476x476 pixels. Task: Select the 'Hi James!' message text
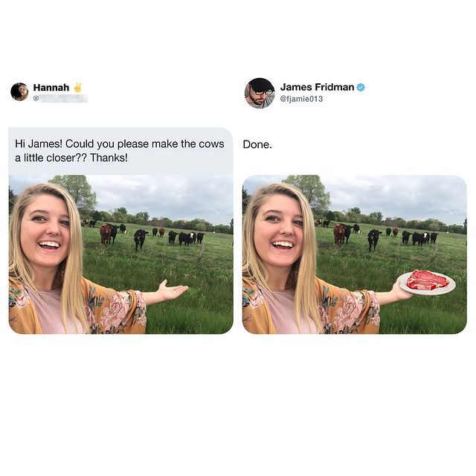tap(120, 150)
